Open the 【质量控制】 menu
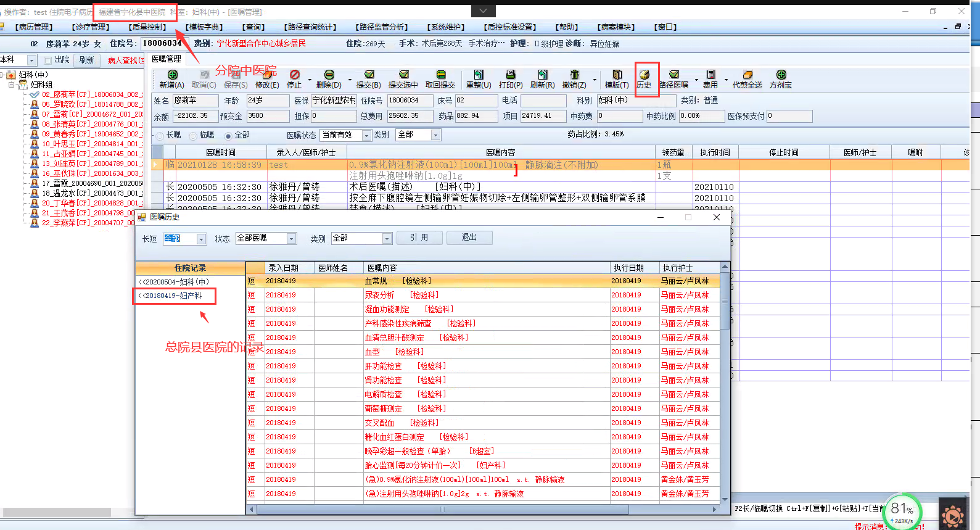980x530 pixels. coord(148,27)
